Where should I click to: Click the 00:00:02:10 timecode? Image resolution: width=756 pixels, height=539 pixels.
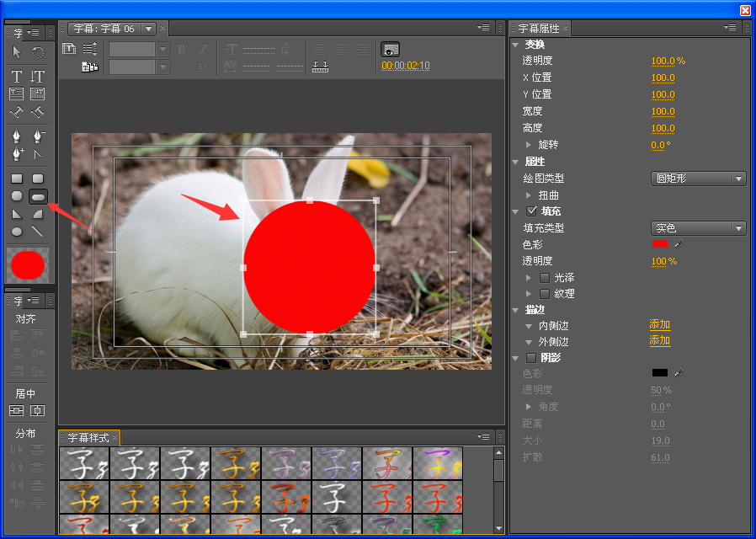pyautogui.click(x=406, y=66)
